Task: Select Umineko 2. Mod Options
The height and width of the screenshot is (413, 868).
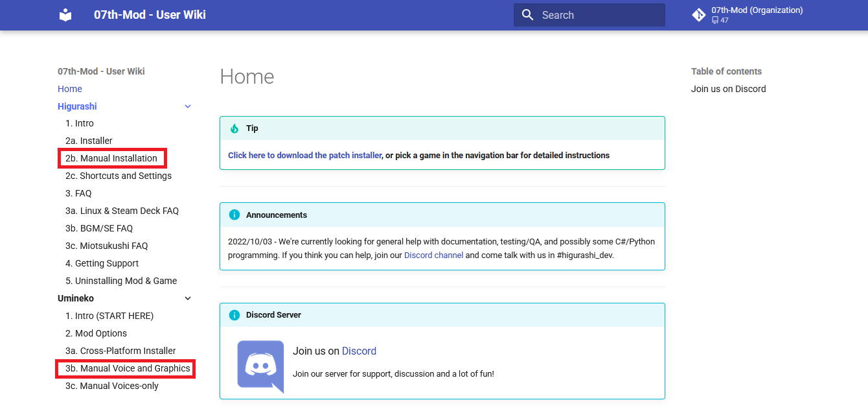Action: click(96, 333)
